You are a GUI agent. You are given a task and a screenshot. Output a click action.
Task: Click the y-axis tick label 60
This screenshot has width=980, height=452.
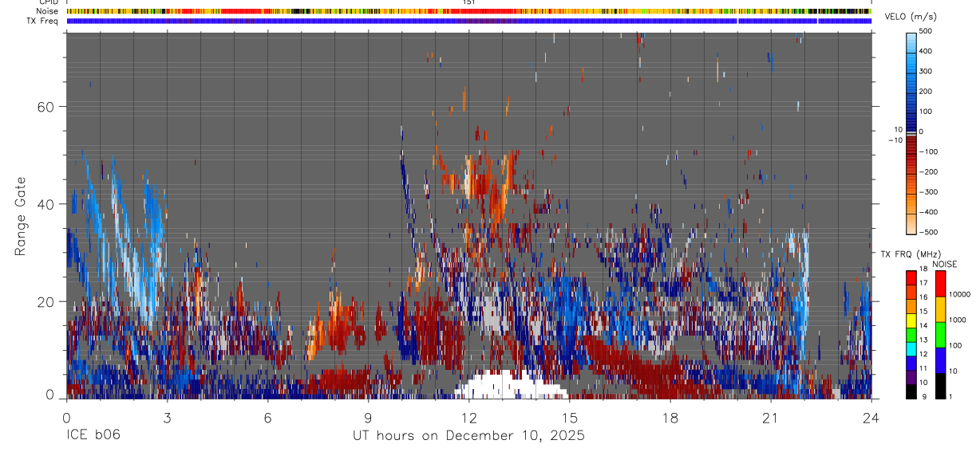pos(44,106)
